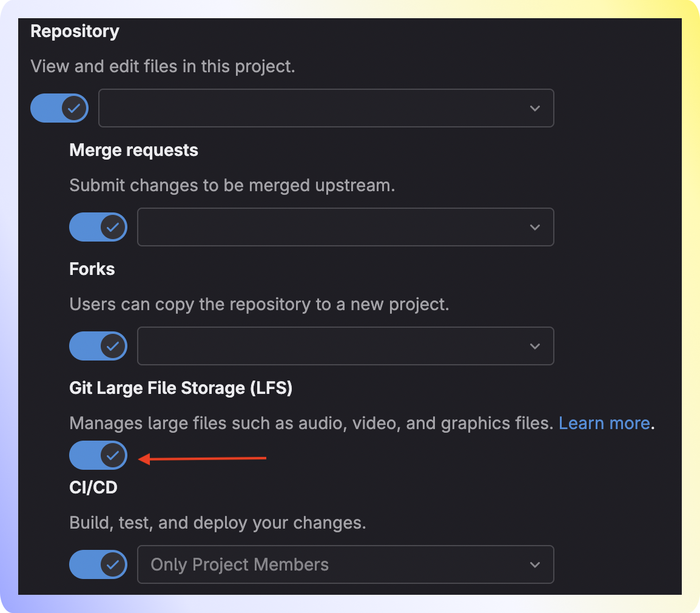Open the Repository access level dropdown

pyautogui.click(x=326, y=108)
